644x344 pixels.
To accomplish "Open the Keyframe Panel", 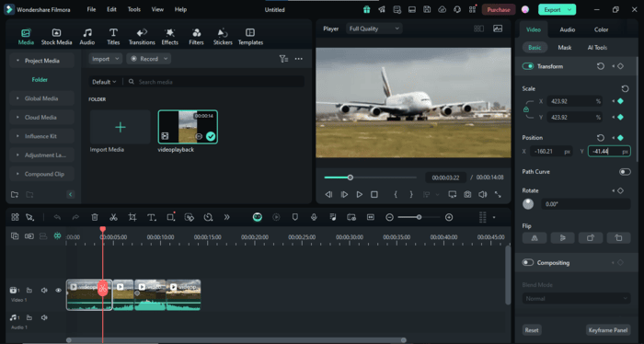I will [x=608, y=330].
